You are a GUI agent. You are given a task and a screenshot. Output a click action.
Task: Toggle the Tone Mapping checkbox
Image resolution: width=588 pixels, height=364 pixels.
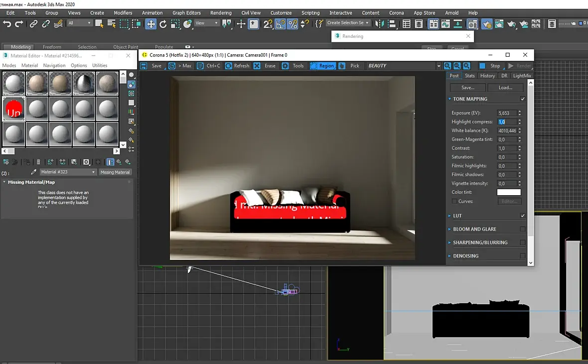click(x=523, y=99)
